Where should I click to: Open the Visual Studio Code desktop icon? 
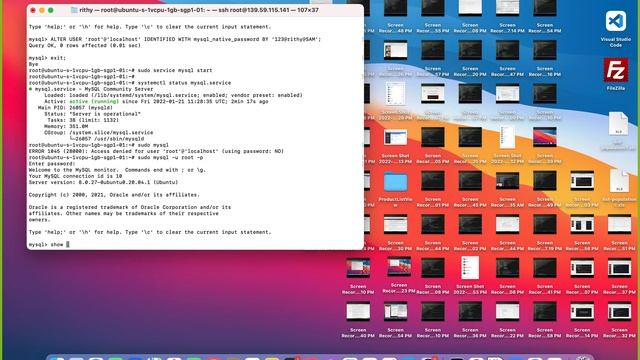pyautogui.click(x=616, y=21)
